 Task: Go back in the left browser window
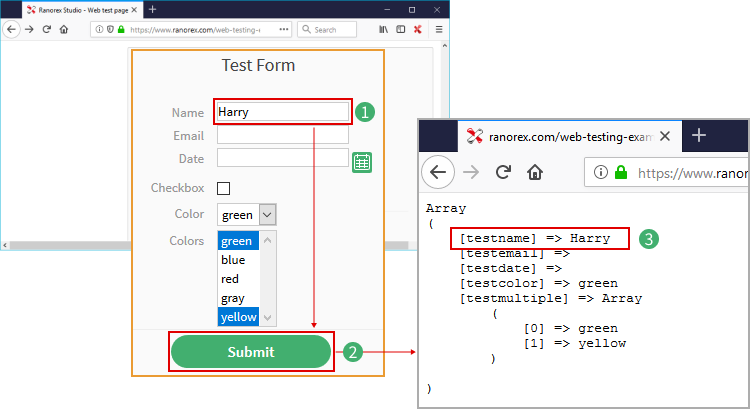point(11,30)
